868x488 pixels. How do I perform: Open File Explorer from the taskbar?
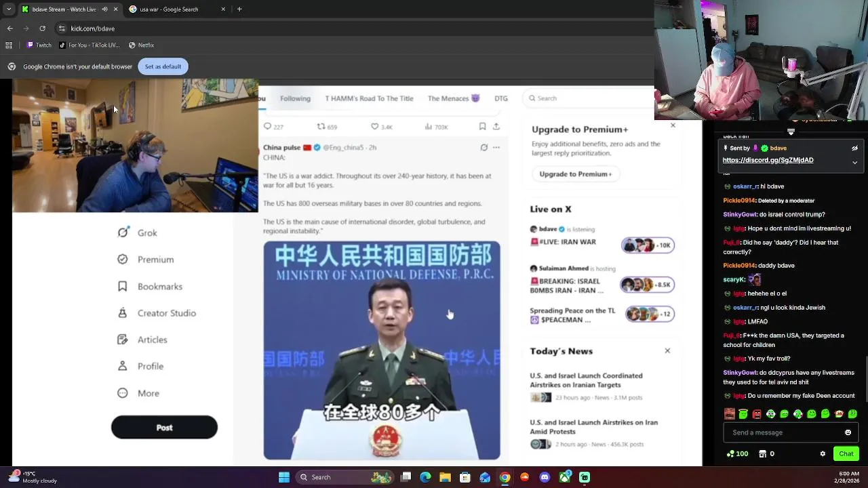(x=446, y=477)
